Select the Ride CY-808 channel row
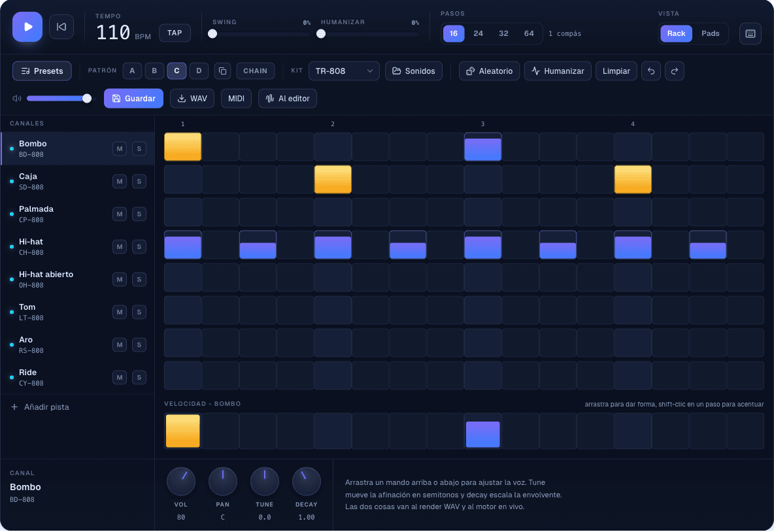 click(78, 378)
